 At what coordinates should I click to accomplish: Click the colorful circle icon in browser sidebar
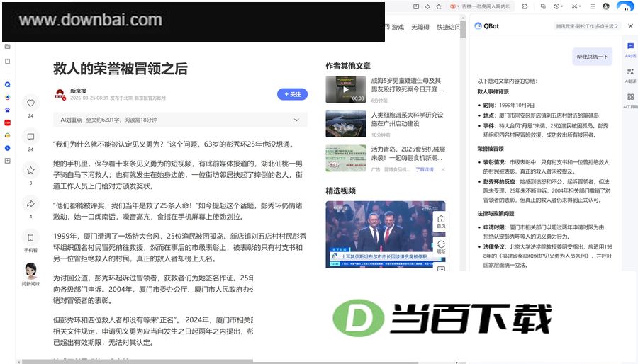coord(7,97)
